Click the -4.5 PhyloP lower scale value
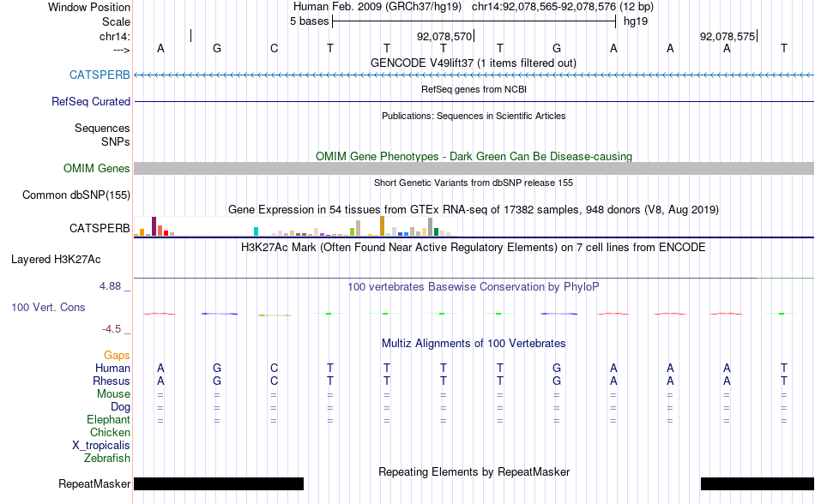 coord(112,329)
